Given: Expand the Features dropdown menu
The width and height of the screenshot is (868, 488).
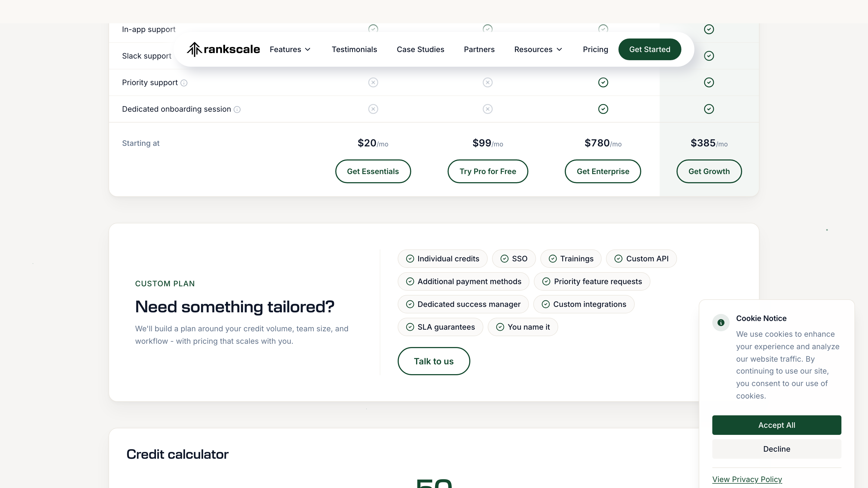Looking at the screenshot, I should pos(290,50).
